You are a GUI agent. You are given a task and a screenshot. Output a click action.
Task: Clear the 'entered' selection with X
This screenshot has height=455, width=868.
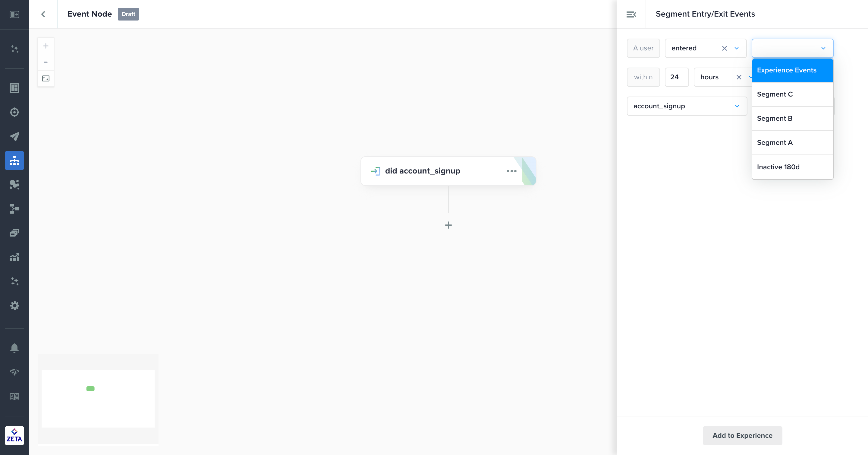tap(724, 48)
